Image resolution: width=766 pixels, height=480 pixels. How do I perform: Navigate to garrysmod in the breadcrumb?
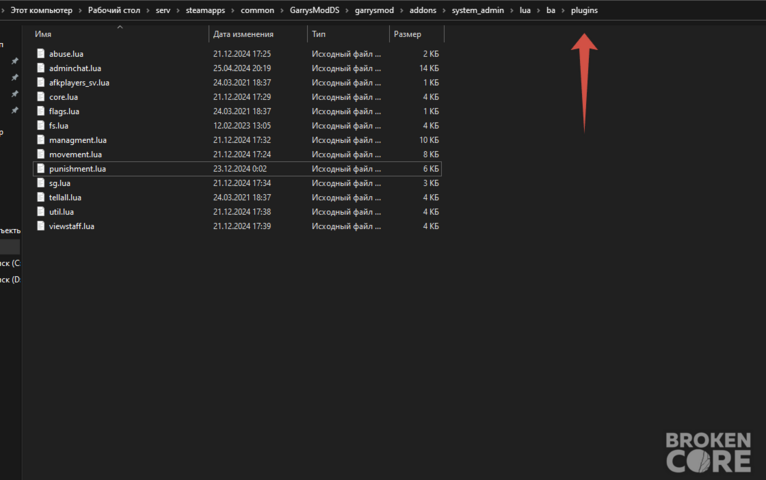[x=374, y=10]
